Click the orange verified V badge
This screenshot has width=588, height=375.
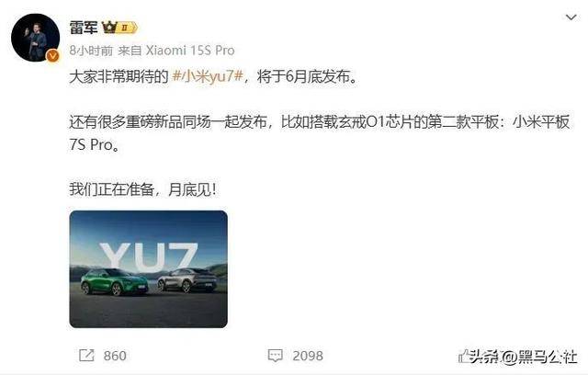(x=52, y=56)
